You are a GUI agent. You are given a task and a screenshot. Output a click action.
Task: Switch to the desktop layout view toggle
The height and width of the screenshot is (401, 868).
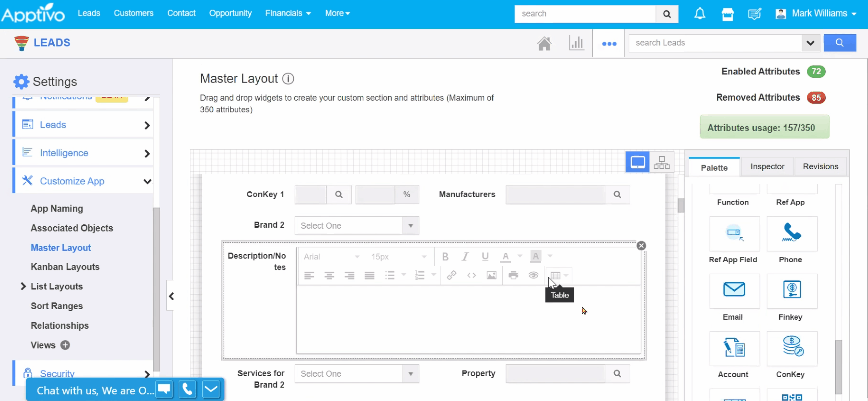[x=637, y=162]
